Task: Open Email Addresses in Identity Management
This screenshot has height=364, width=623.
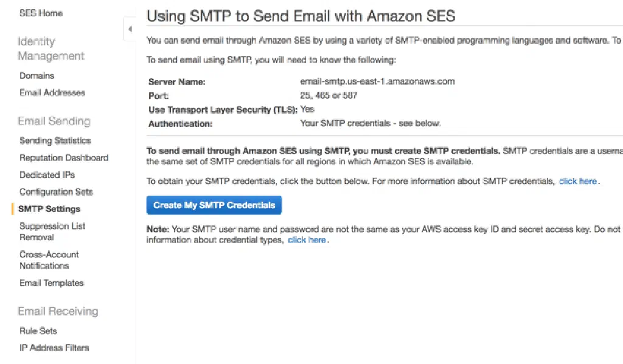Action: (52, 93)
